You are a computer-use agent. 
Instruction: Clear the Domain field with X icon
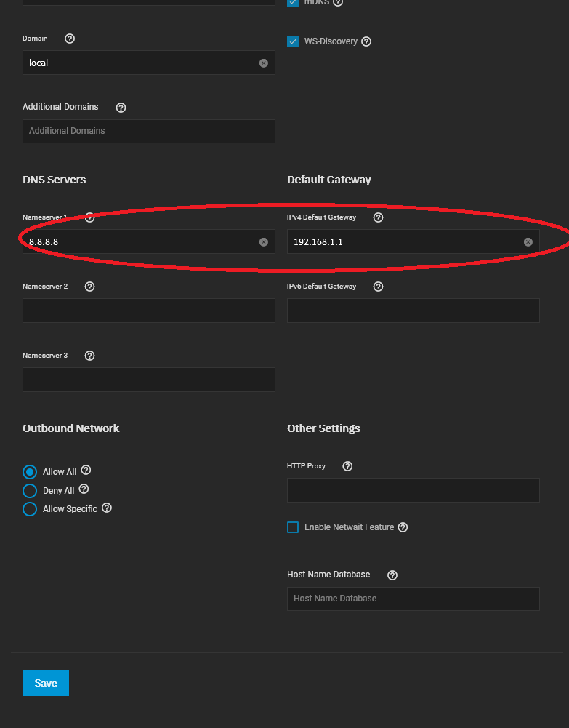264,63
